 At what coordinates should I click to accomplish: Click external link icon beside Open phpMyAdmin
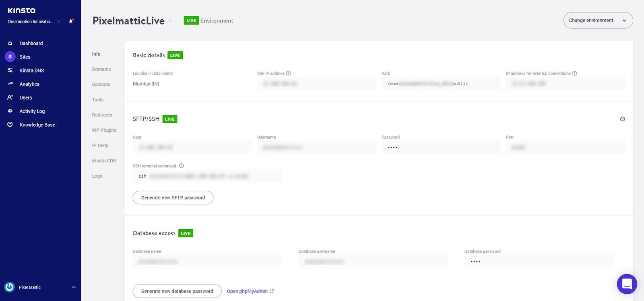click(x=272, y=291)
